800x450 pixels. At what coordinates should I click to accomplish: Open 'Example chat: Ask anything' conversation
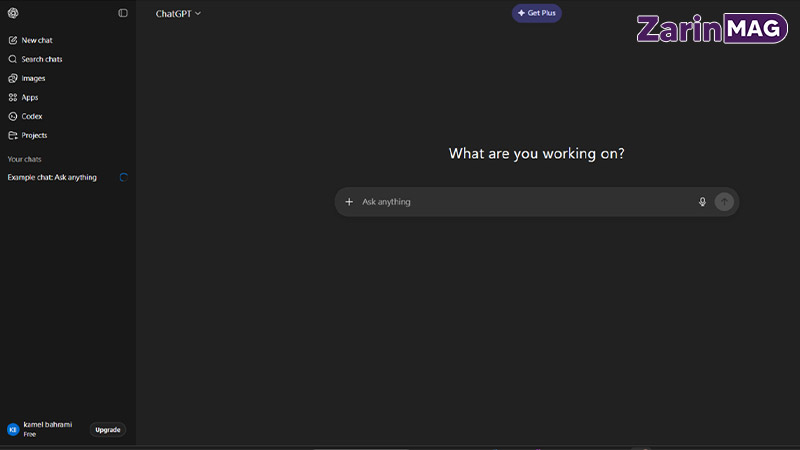[x=52, y=177]
